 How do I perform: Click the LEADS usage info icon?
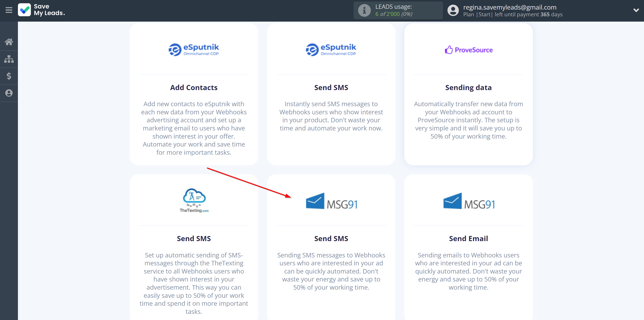(x=364, y=10)
